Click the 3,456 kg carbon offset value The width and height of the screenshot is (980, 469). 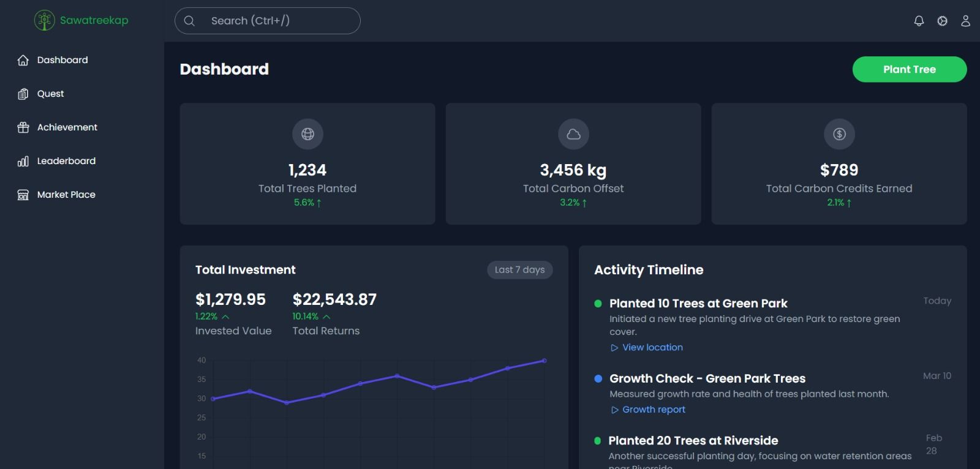click(573, 170)
